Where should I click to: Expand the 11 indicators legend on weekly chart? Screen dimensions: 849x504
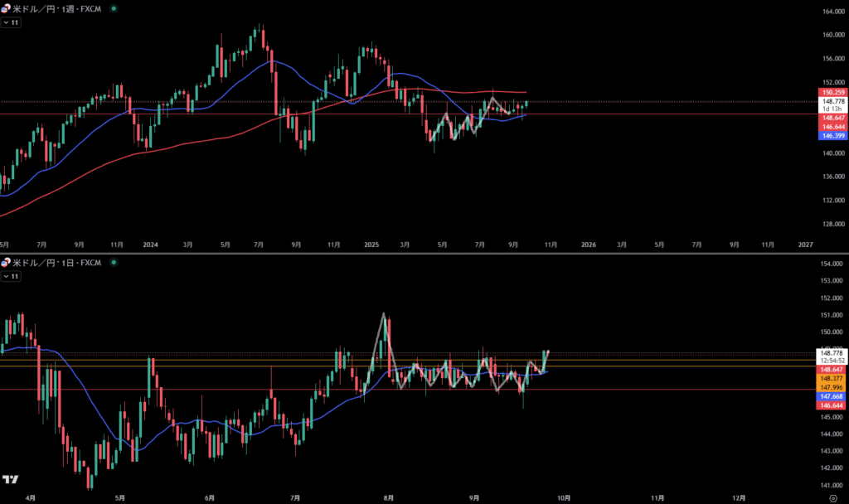tap(12, 22)
